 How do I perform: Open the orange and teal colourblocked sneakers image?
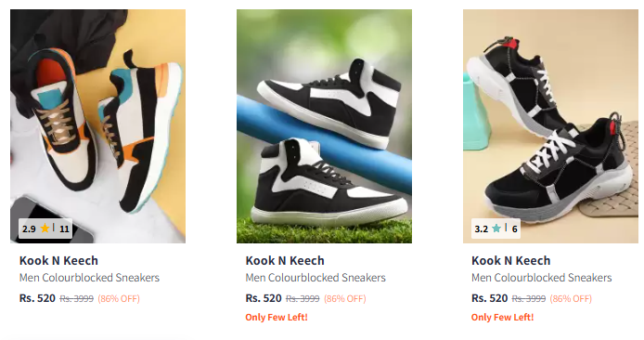click(x=97, y=126)
